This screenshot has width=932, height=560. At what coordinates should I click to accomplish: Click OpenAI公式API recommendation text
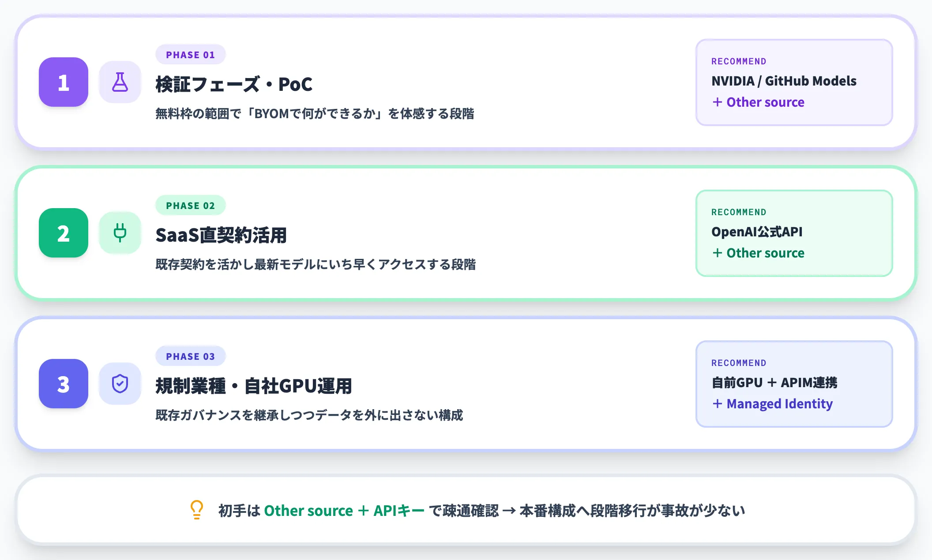point(757,232)
